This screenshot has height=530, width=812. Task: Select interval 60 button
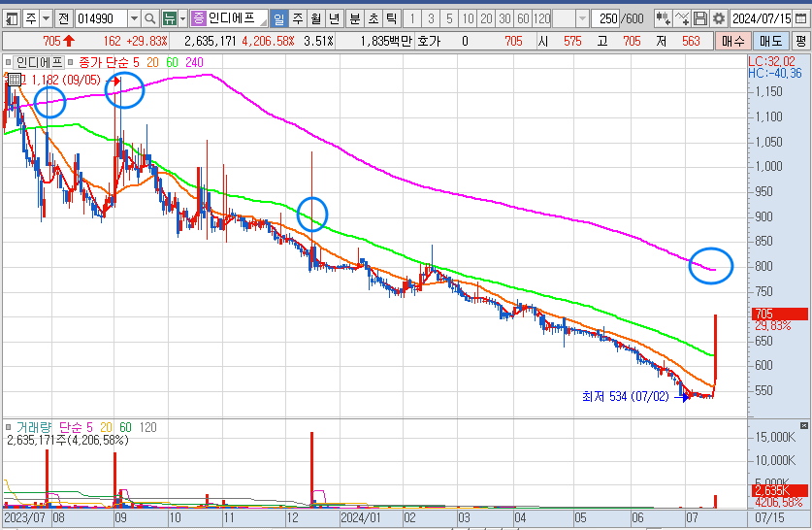pos(524,19)
